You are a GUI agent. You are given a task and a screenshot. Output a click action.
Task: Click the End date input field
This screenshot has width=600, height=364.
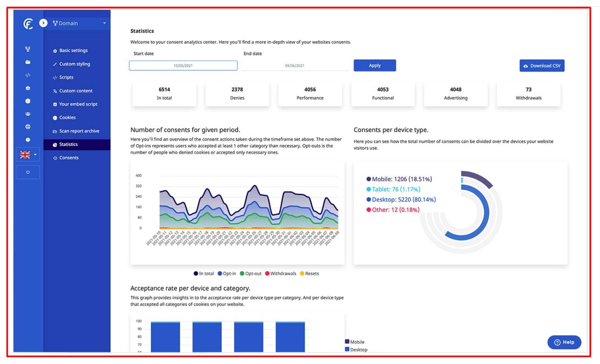coord(295,65)
